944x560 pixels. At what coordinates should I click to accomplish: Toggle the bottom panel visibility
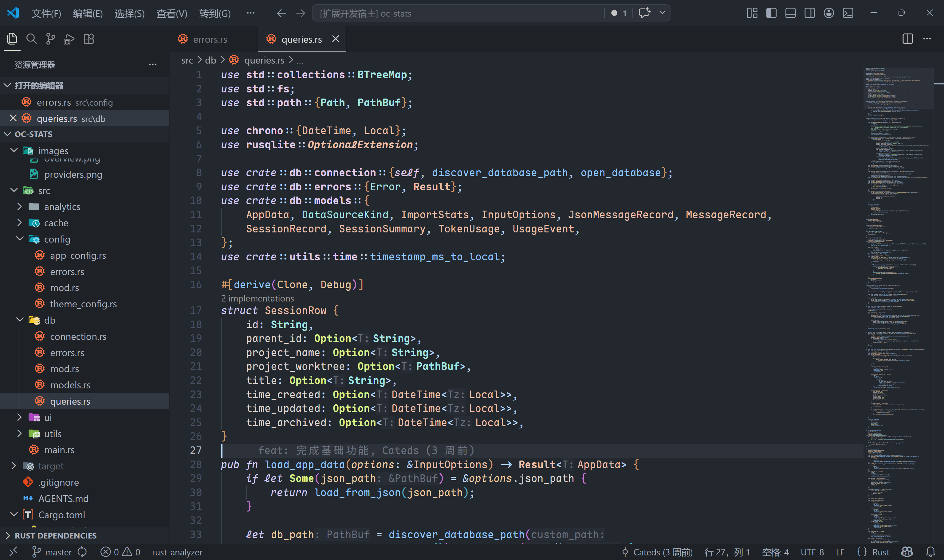coord(790,13)
